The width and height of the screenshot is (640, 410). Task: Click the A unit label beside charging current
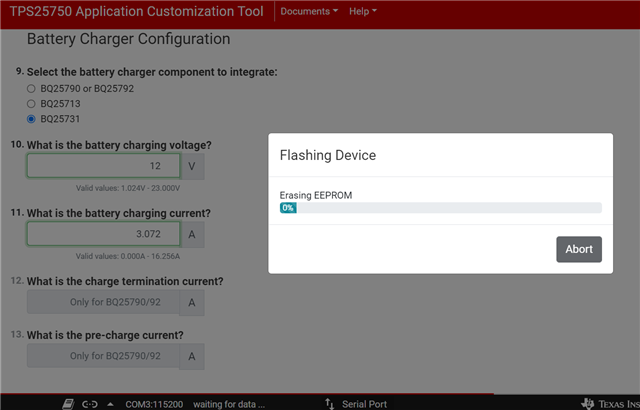click(x=192, y=235)
